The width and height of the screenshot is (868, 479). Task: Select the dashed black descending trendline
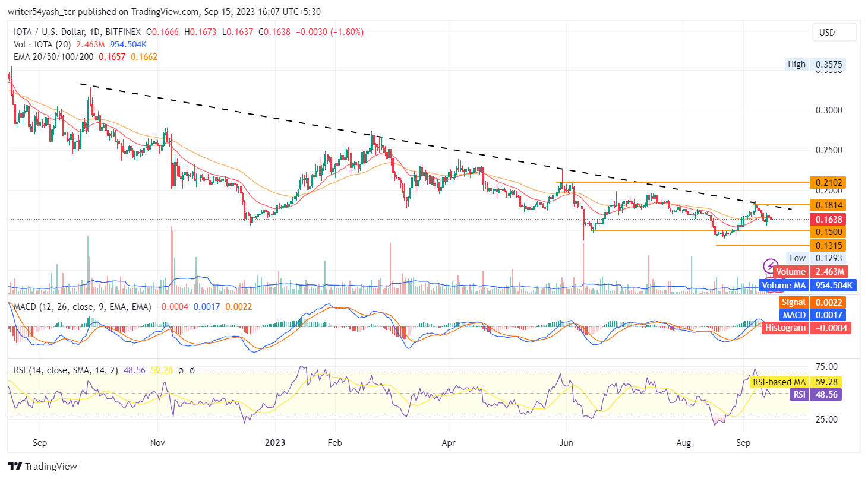point(436,147)
